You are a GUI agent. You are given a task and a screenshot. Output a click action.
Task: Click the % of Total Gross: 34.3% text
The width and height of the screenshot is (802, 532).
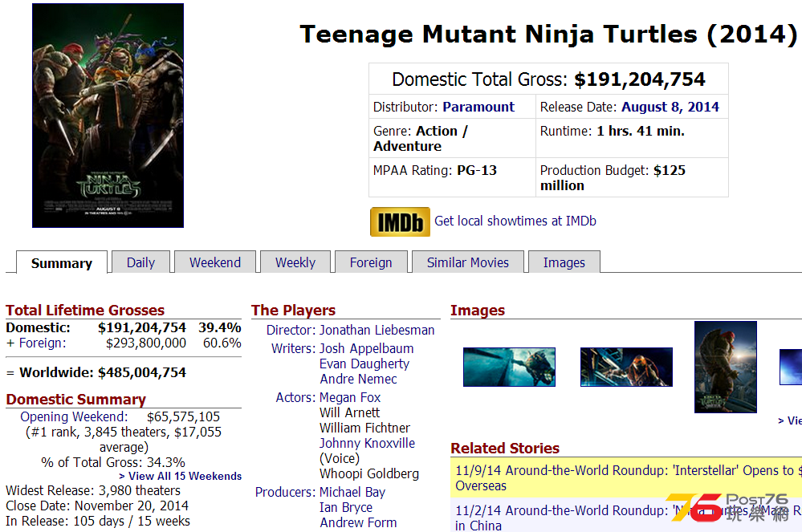point(113,462)
